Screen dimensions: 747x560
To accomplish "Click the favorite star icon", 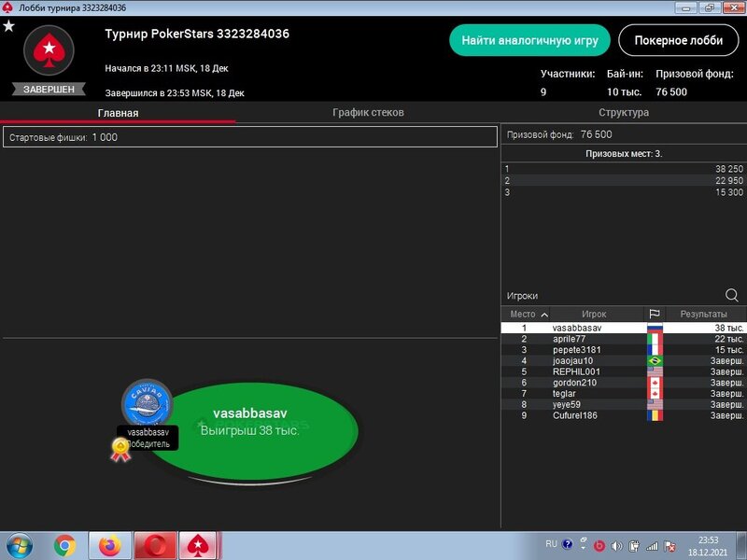I will 8,26.
